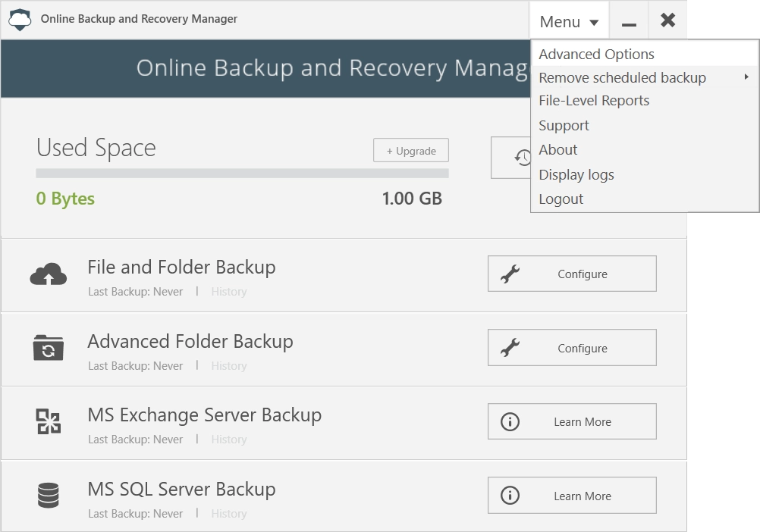Click the Used Space progress bar
Image resolution: width=760 pixels, height=532 pixels.
click(243, 174)
